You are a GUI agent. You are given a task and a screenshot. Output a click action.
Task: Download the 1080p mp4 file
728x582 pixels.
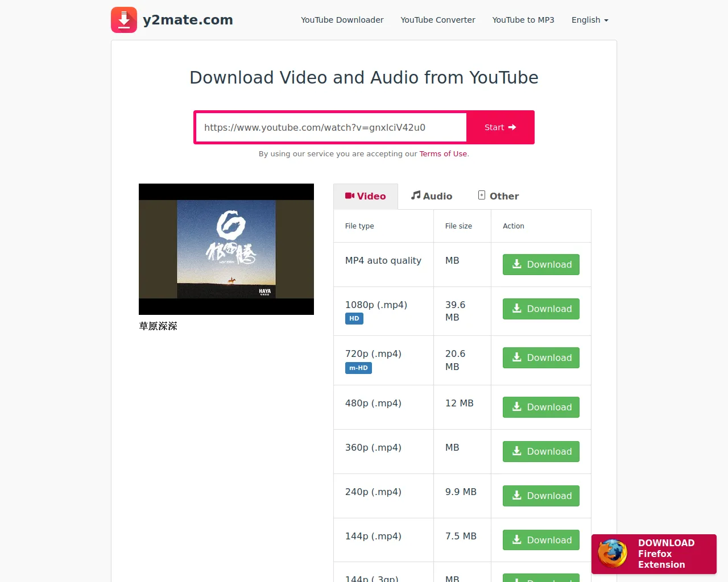pyautogui.click(x=541, y=309)
